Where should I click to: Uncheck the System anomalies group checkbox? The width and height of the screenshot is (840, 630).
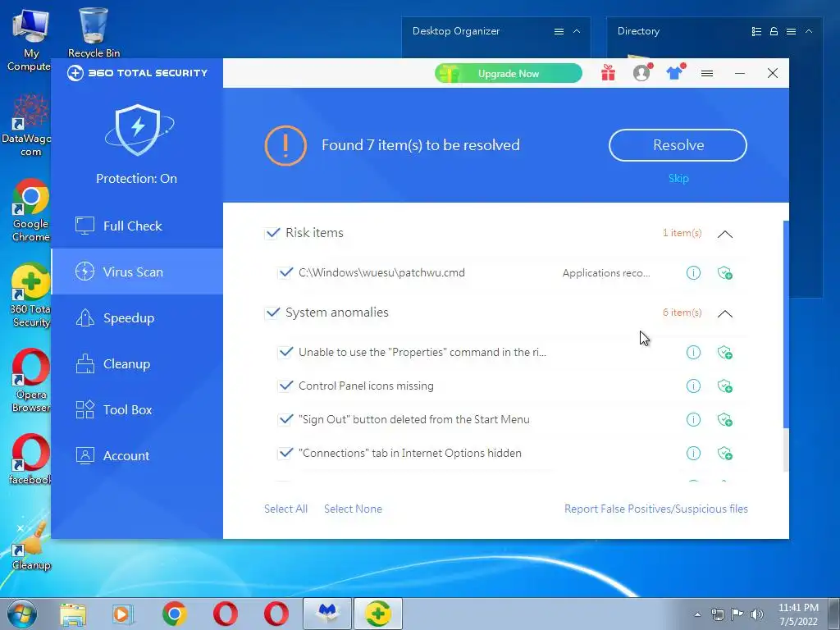pos(272,313)
